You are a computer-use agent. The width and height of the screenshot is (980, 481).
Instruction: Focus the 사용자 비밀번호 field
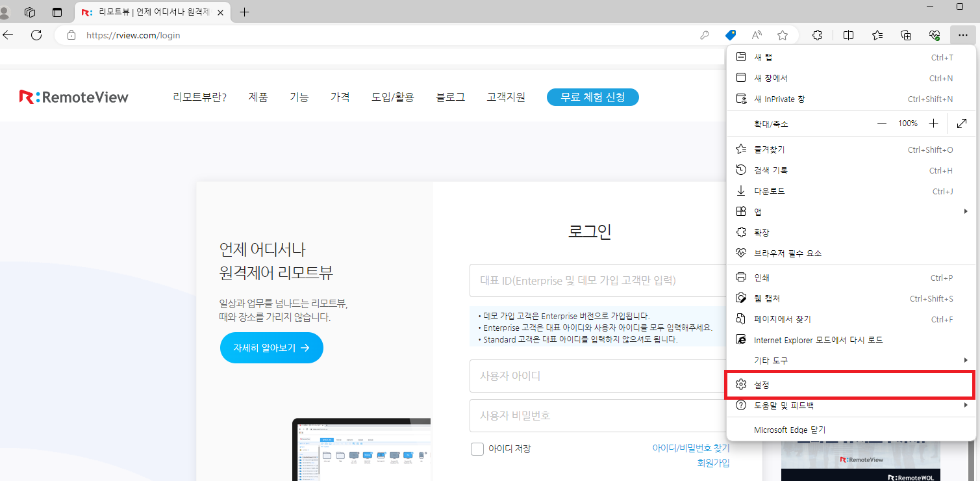597,415
